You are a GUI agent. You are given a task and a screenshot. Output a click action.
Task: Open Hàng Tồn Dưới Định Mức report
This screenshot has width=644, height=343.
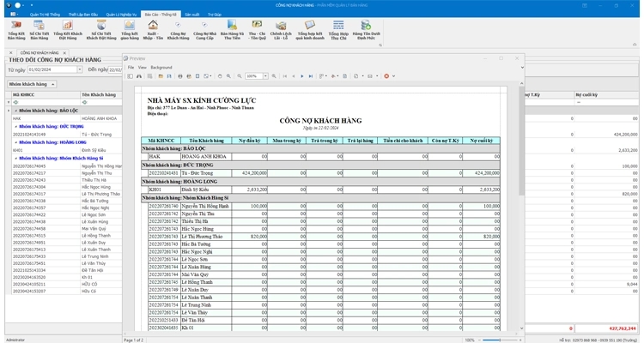pyautogui.click(x=367, y=30)
